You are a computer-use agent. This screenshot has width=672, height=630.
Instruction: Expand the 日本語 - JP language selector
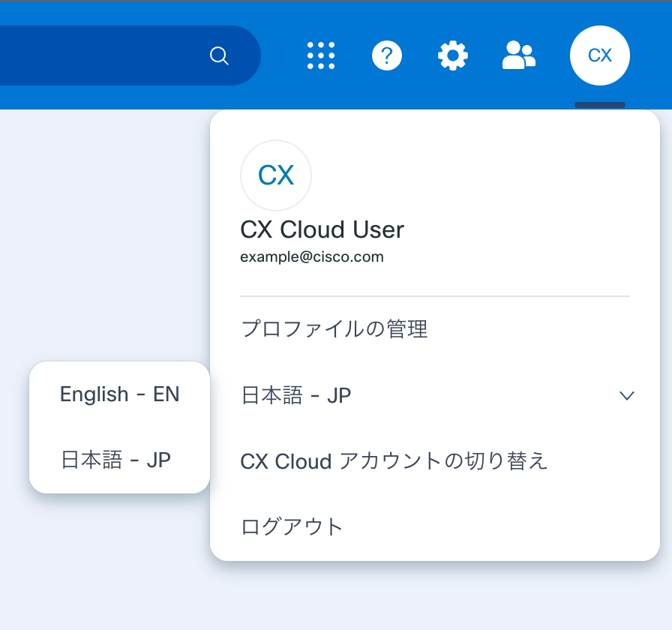[x=295, y=395]
